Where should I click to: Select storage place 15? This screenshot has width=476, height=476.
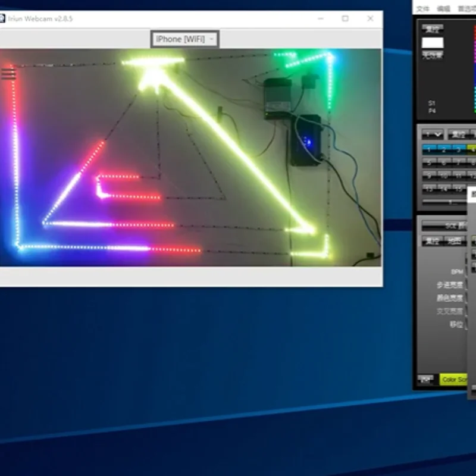(459, 189)
